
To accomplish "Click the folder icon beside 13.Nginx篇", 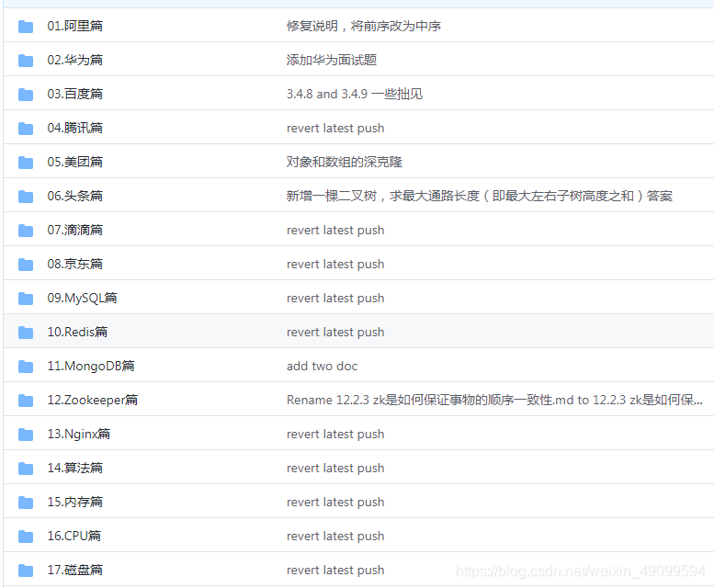I will (26, 435).
